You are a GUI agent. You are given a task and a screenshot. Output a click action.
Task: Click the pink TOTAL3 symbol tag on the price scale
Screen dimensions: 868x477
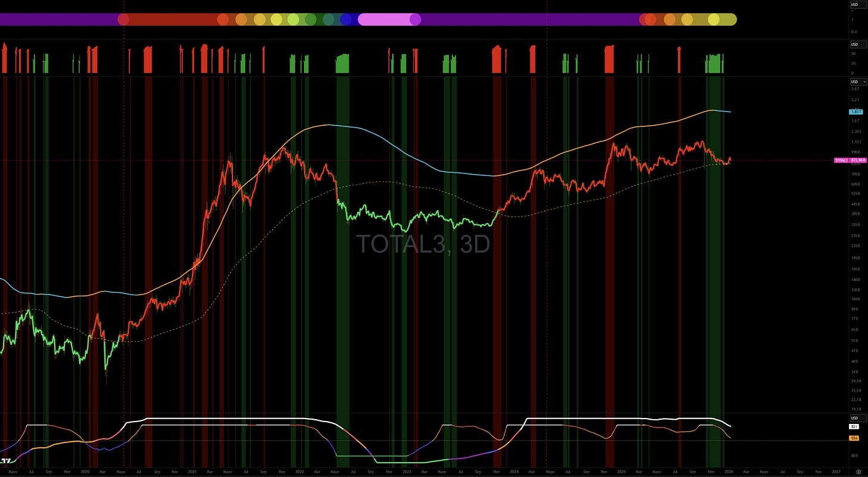point(841,160)
